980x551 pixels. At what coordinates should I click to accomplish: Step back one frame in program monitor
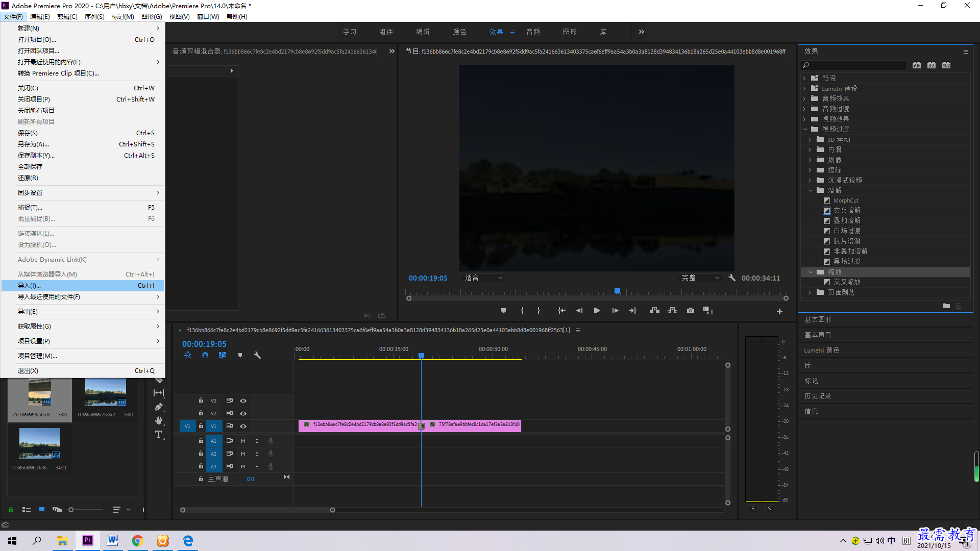[579, 311]
